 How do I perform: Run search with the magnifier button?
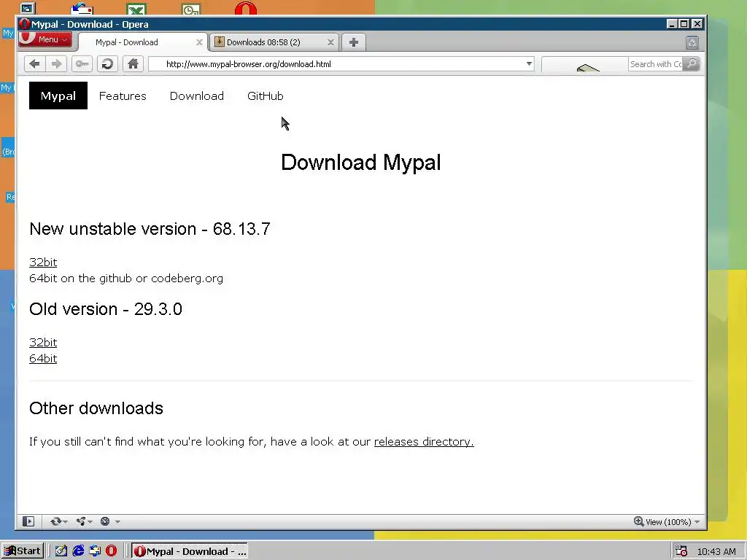tap(692, 64)
